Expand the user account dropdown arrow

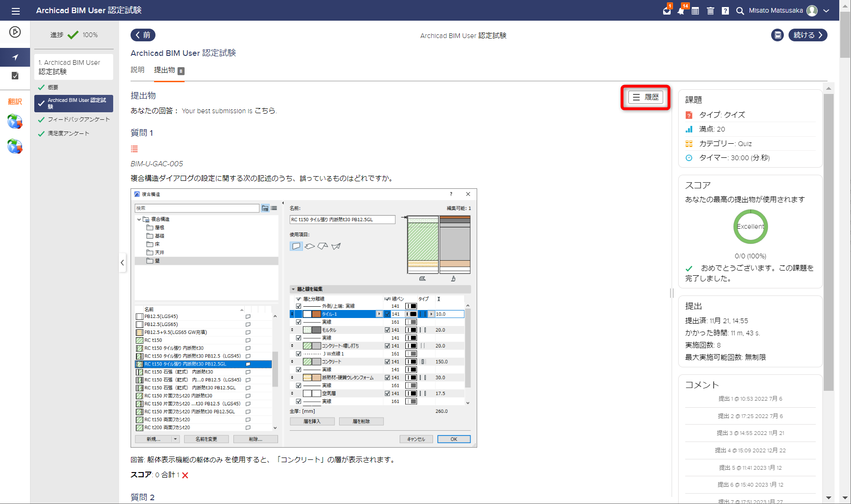pyautogui.click(x=826, y=10)
